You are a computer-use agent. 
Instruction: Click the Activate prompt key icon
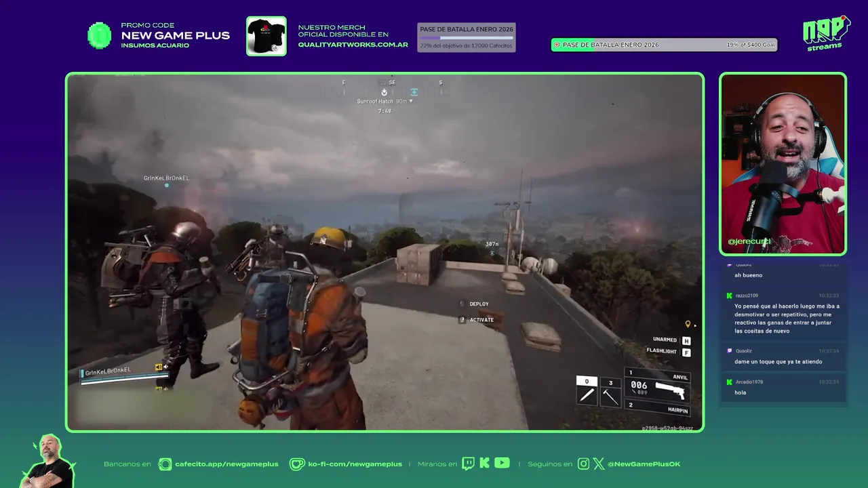462,320
